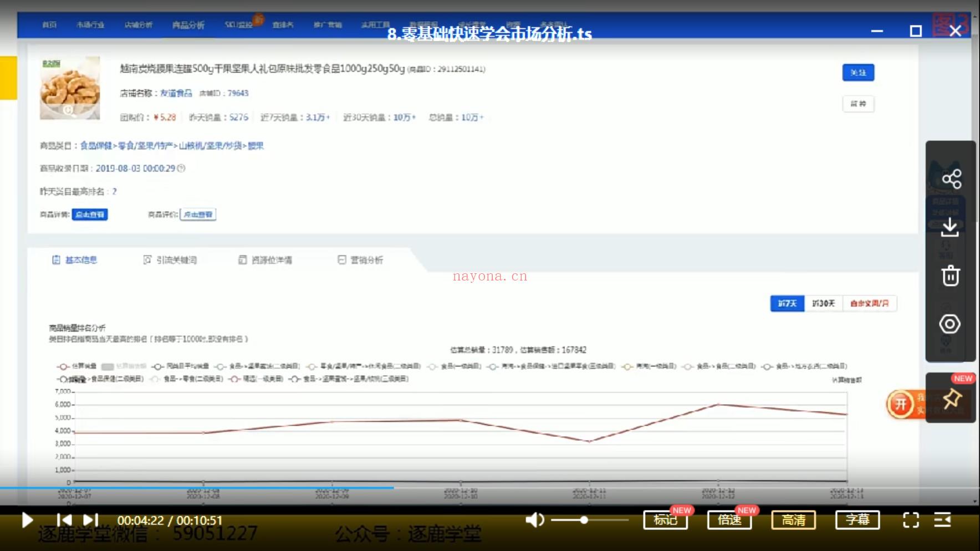Open the 高清 video quality menu
This screenshot has width=980, height=551.
[794, 520]
